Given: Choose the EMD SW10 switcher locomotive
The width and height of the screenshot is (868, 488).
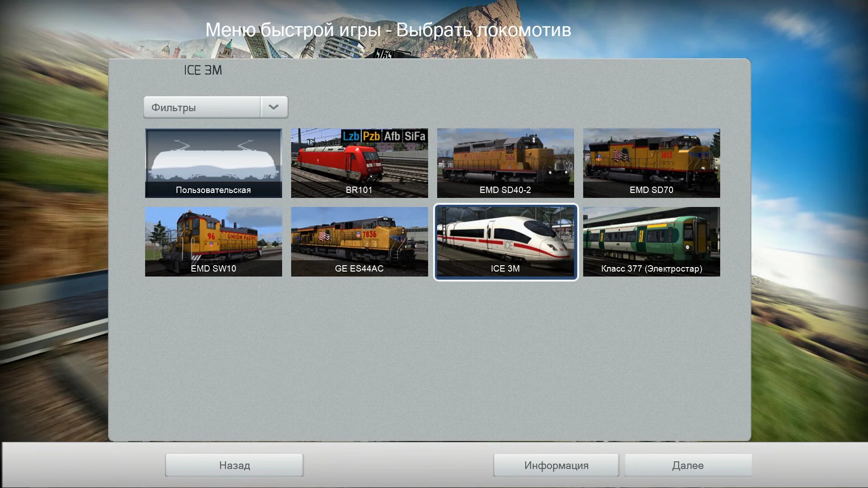Looking at the screenshot, I should [x=213, y=242].
